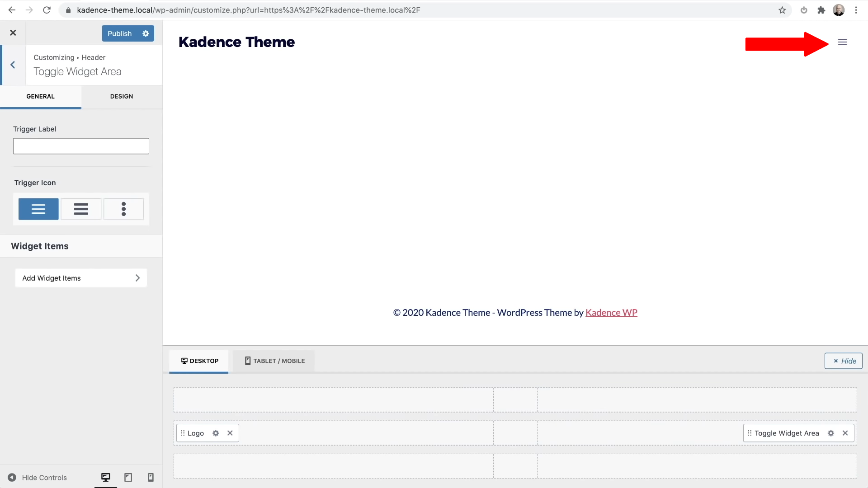Close the Customizer with X icon
868x488 pixels.
click(13, 33)
